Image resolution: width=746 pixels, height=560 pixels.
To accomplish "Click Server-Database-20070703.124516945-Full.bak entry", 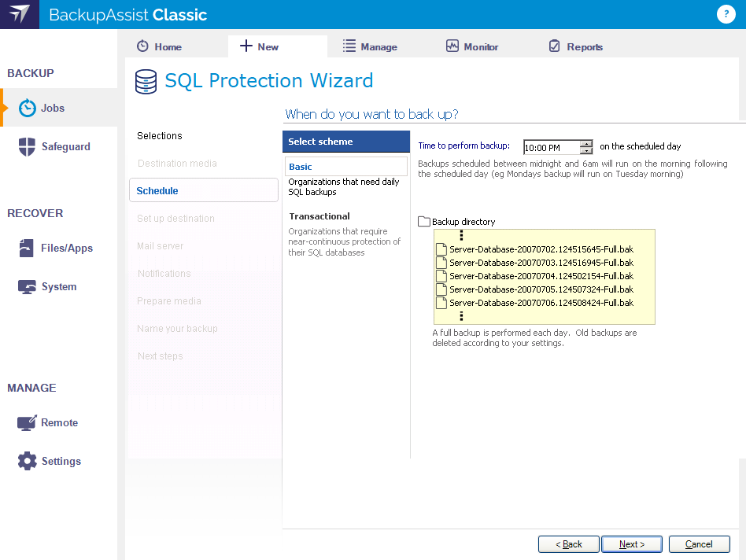I will point(541,263).
